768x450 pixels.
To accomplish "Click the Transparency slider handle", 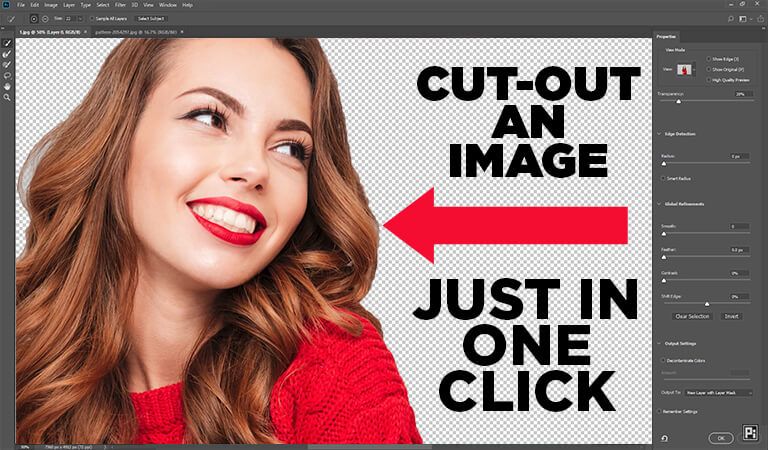I will 678,101.
